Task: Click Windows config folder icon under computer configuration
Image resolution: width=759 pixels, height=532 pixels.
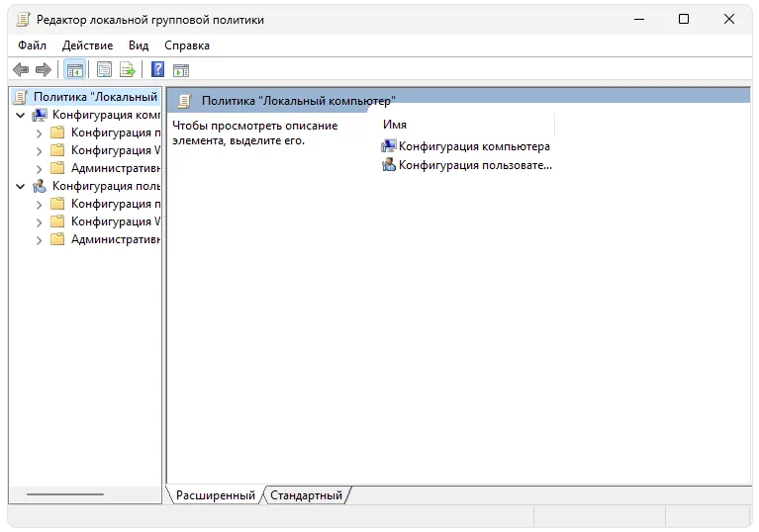Action: click(x=57, y=150)
